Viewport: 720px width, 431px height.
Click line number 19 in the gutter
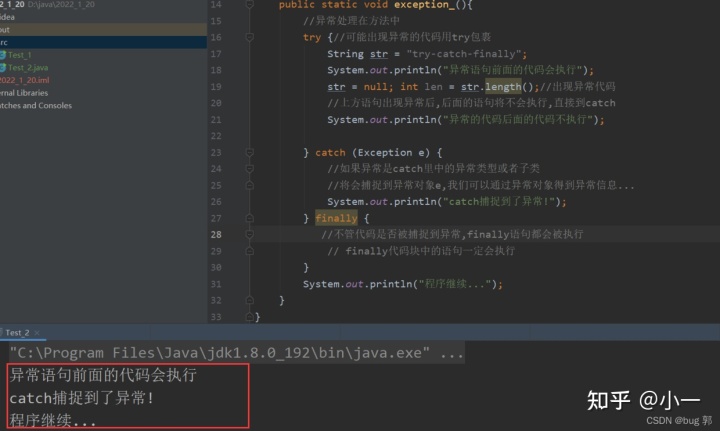coord(216,87)
